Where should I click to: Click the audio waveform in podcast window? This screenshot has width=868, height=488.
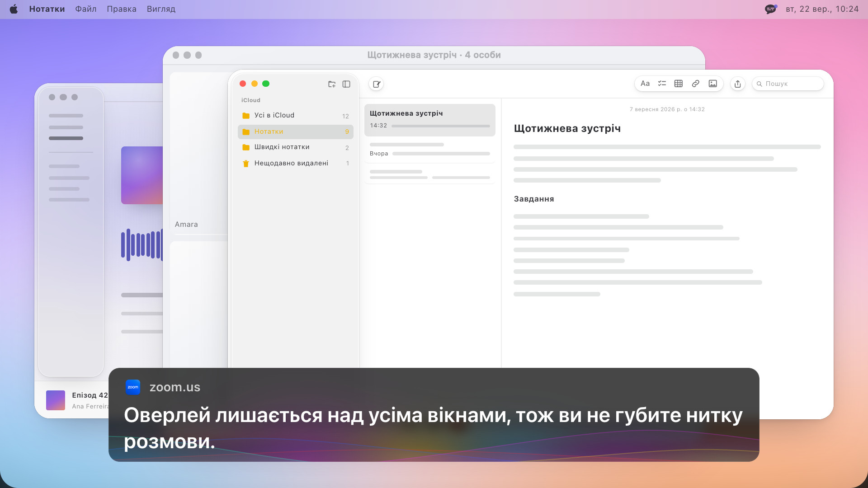(x=142, y=244)
